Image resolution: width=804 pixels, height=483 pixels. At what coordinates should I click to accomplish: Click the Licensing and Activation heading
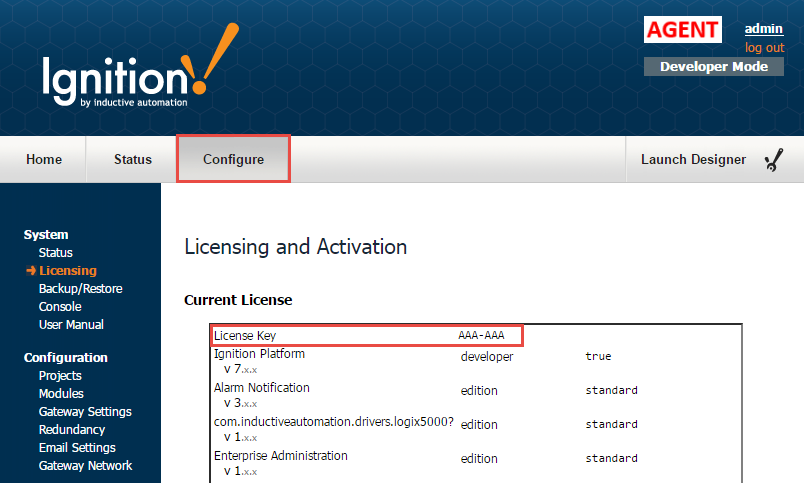[296, 247]
